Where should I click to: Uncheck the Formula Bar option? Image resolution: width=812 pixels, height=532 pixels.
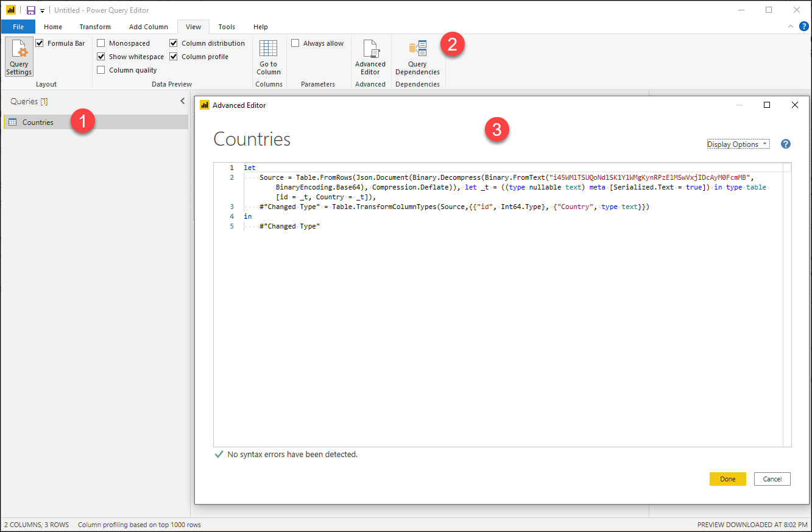coord(40,43)
